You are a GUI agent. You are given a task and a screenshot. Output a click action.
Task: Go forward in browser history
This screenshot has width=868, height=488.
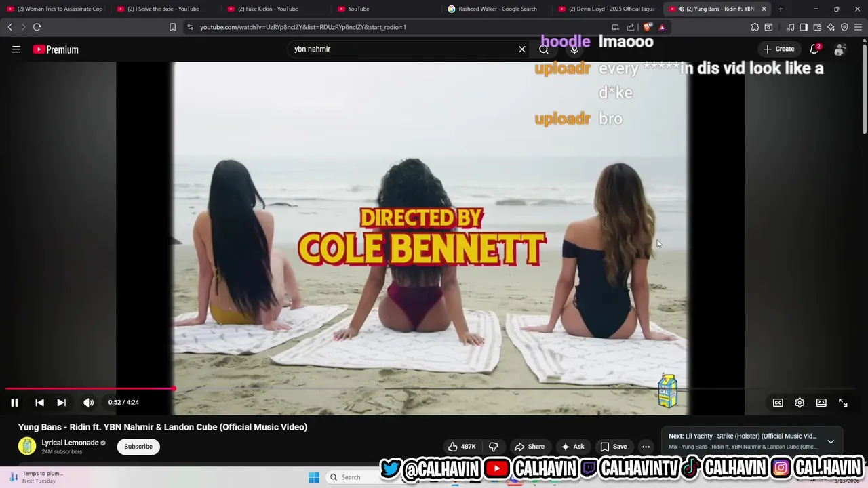click(x=22, y=27)
